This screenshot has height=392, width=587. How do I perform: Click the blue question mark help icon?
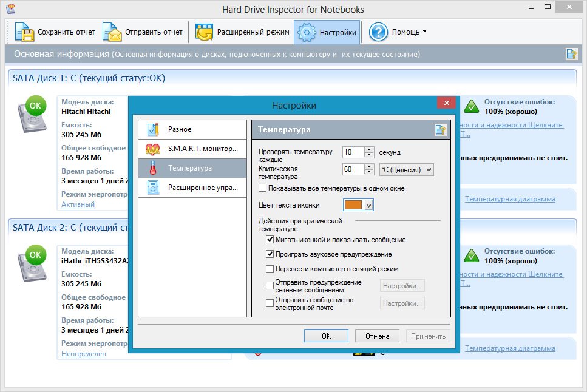(x=378, y=32)
